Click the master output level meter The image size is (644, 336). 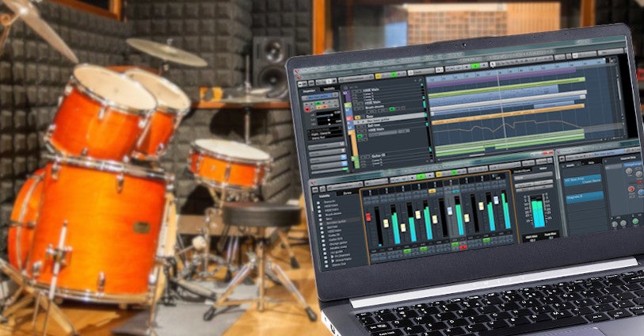pos(538,212)
